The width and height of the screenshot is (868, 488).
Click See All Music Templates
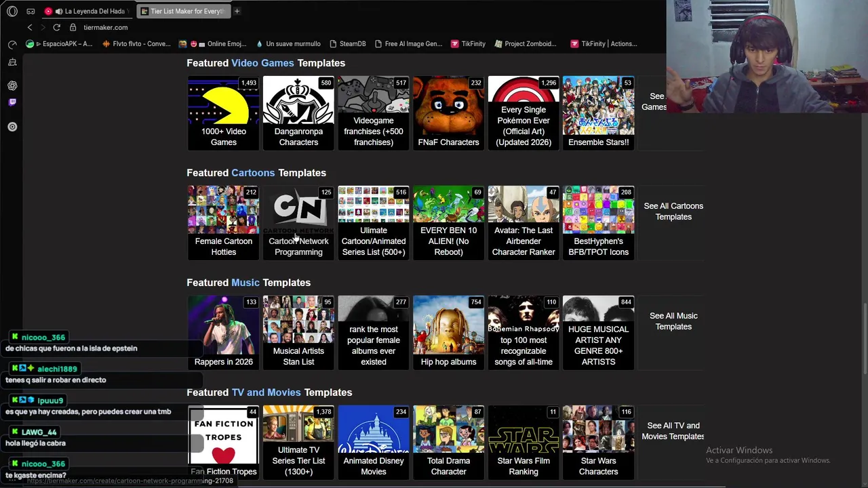(673, 321)
